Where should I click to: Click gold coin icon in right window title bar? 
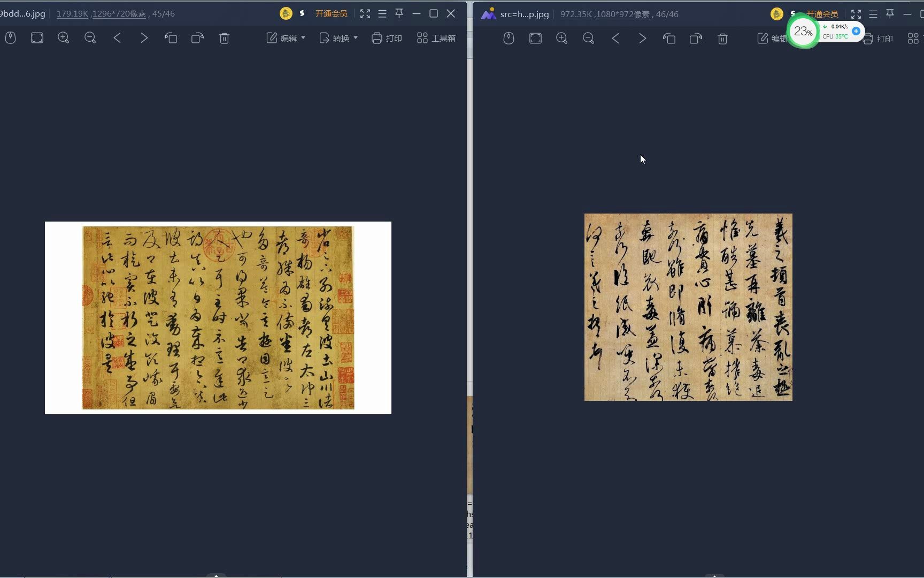777,14
